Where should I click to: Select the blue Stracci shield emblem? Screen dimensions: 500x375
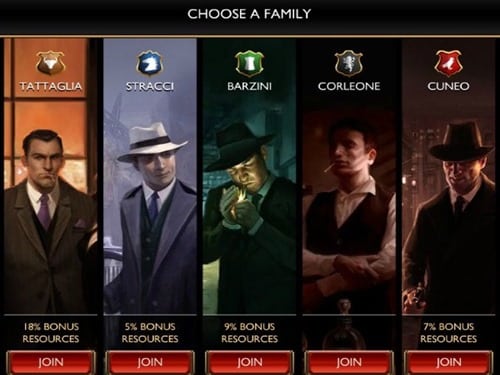[150, 63]
